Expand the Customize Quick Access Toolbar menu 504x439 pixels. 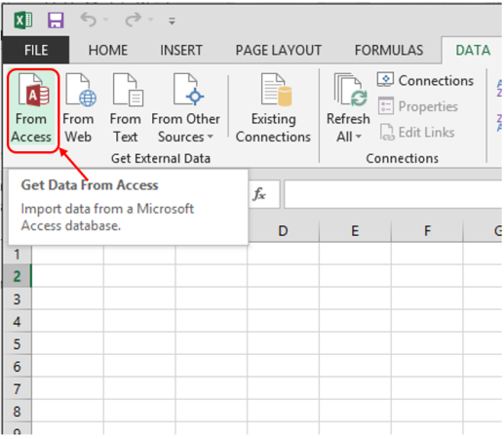(x=172, y=21)
